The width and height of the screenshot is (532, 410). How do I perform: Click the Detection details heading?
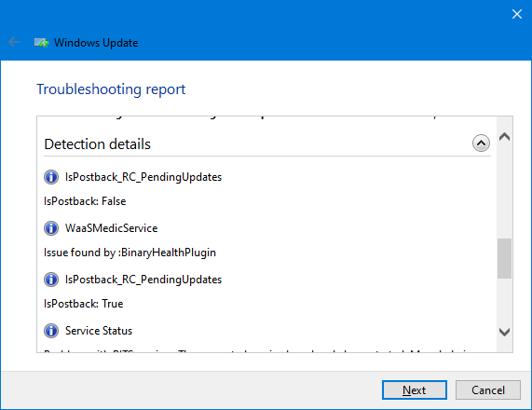[98, 144]
